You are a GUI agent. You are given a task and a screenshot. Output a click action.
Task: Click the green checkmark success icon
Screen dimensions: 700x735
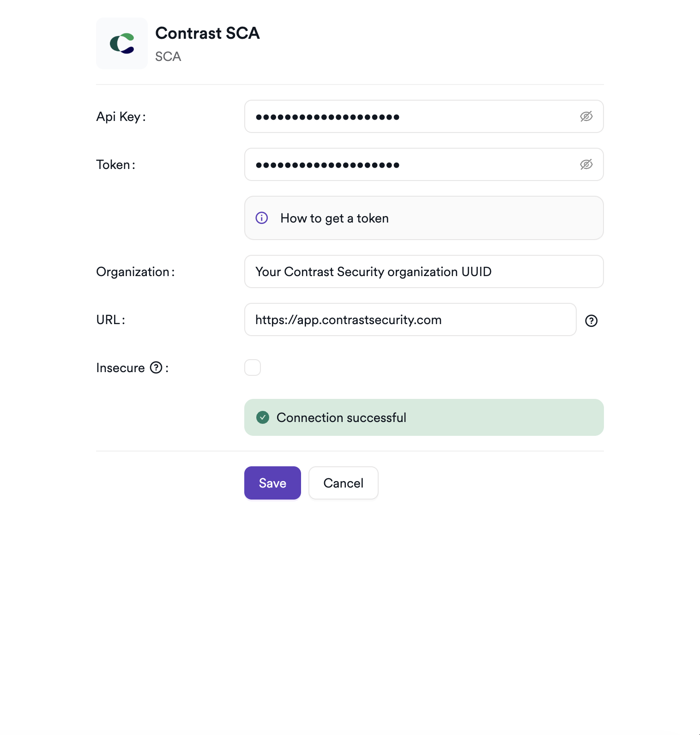(263, 417)
